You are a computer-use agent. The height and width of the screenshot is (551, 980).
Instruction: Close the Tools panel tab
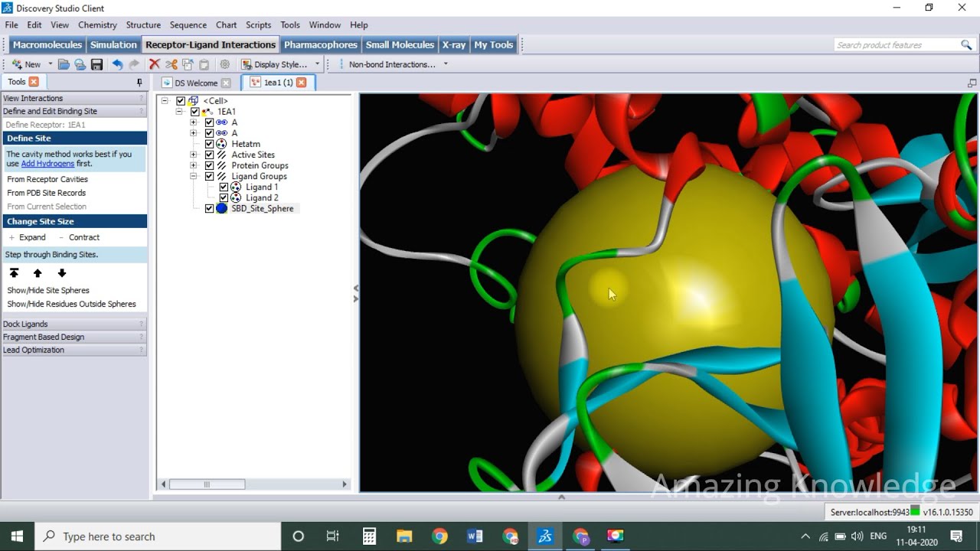click(x=34, y=82)
